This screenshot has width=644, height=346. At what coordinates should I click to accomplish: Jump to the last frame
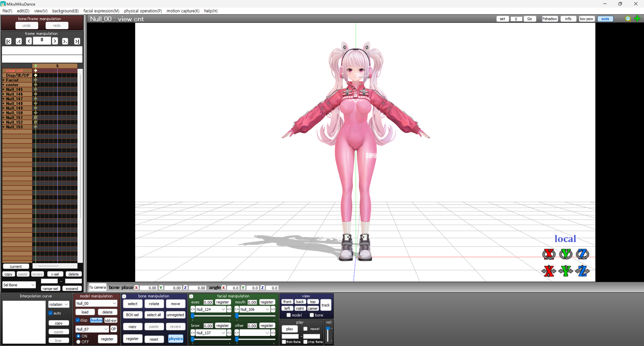(x=77, y=41)
